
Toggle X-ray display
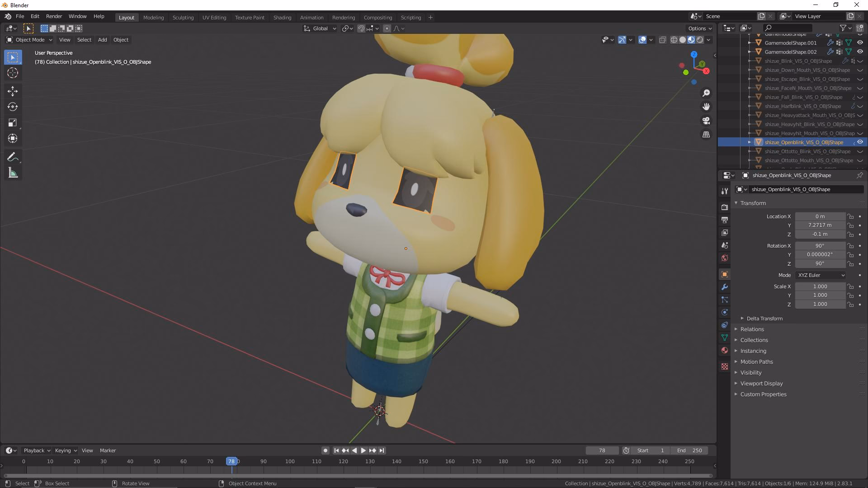click(x=662, y=40)
